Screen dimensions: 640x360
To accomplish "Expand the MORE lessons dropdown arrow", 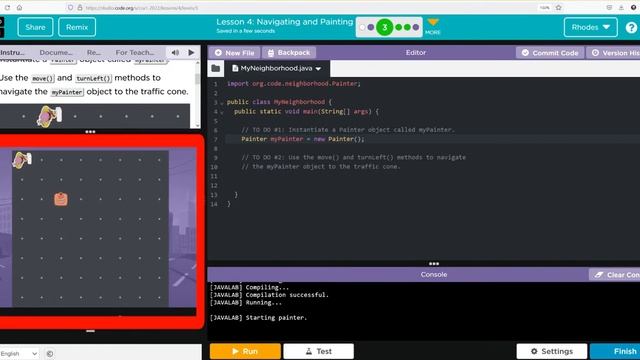I will (433, 22).
